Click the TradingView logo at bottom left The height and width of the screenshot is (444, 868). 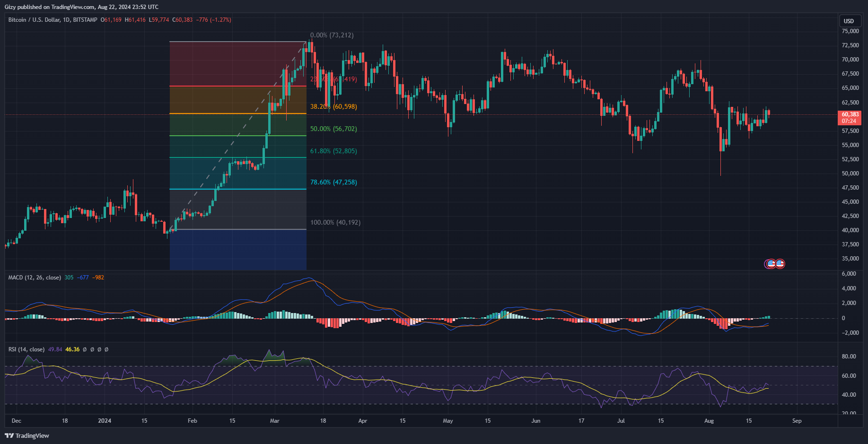point(27,435)
